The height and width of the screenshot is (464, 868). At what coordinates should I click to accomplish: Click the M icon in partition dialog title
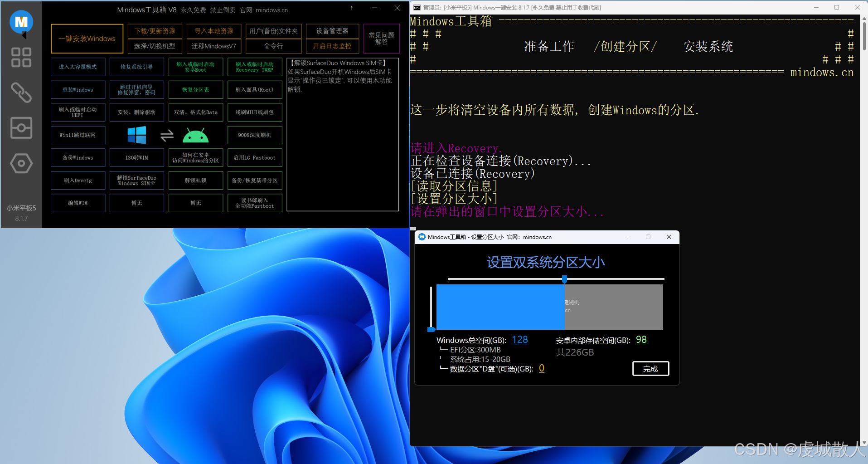coord(422,237)
